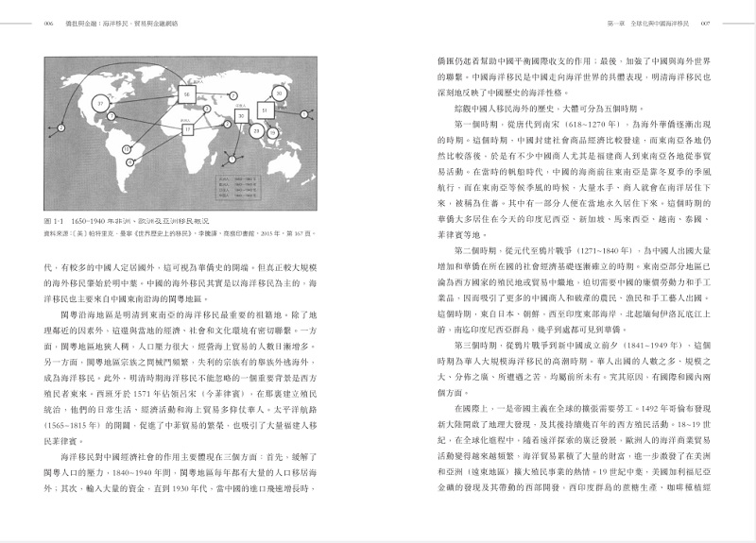Click the line starting '代，有較多的中國人定居國外'
The image size is (756, 543).
[x=180, y=267]
